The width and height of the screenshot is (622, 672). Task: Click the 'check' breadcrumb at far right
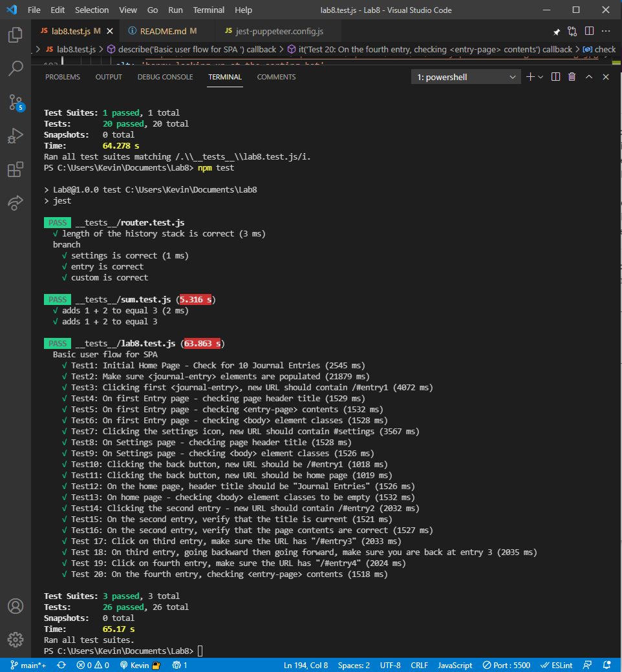click(599, 49)
